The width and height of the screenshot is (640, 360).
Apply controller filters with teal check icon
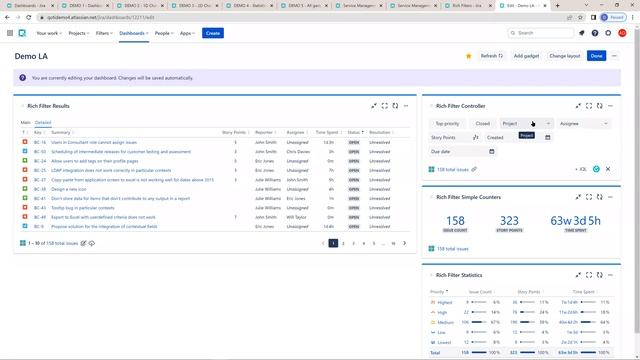click(x=596, y=169)
